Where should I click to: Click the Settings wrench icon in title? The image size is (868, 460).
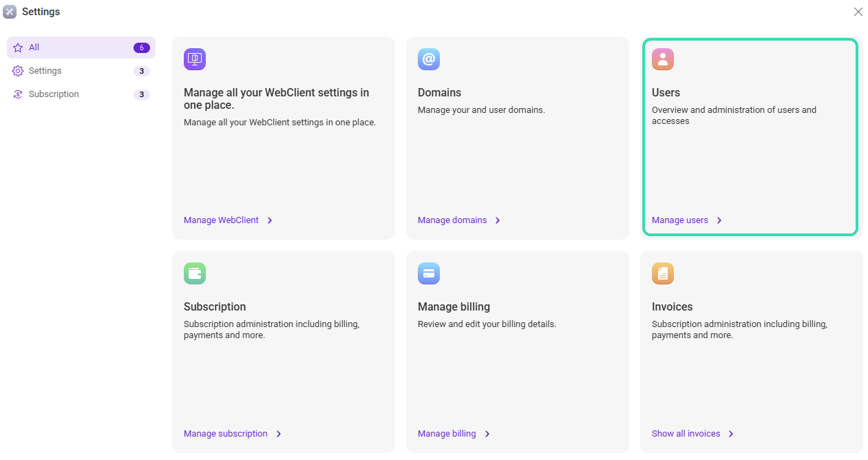pos(10,12)
